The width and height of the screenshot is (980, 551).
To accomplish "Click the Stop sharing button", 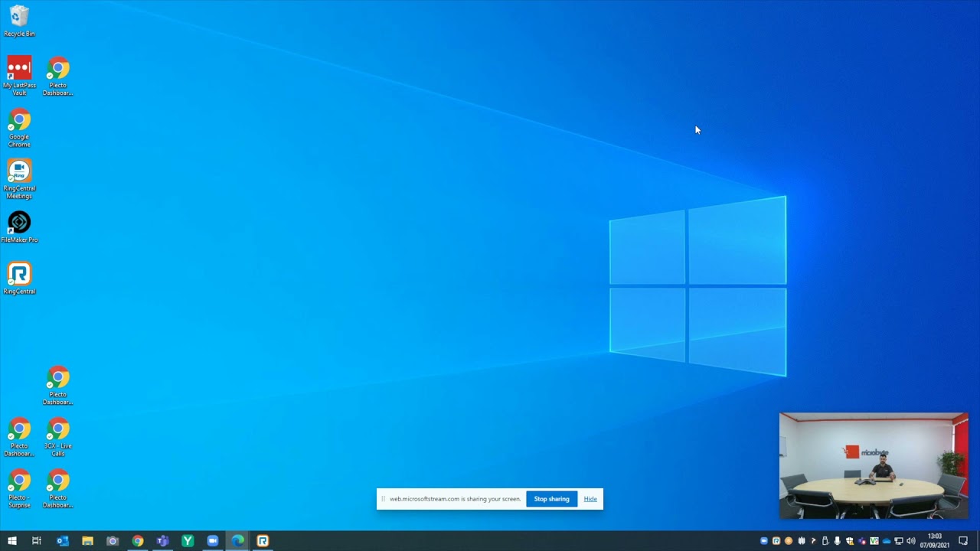I will pyautogui.click(x=551, y=499).
